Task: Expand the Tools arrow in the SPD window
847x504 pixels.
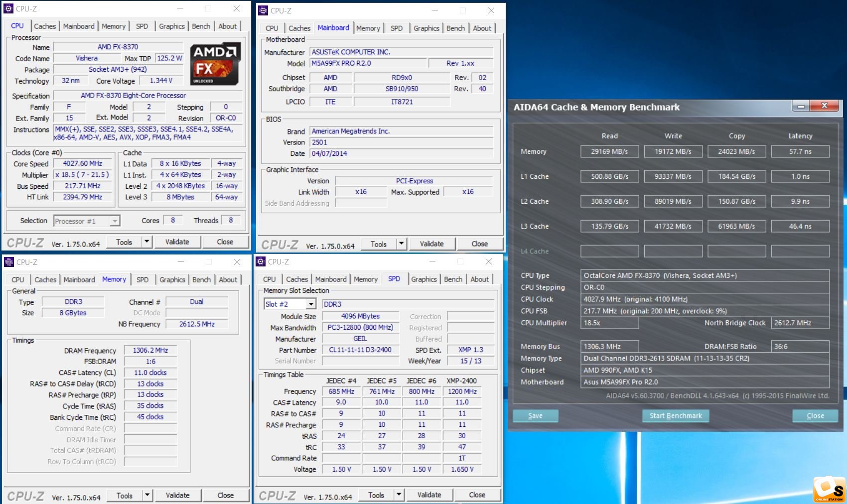Action: [x=399, y=495]
